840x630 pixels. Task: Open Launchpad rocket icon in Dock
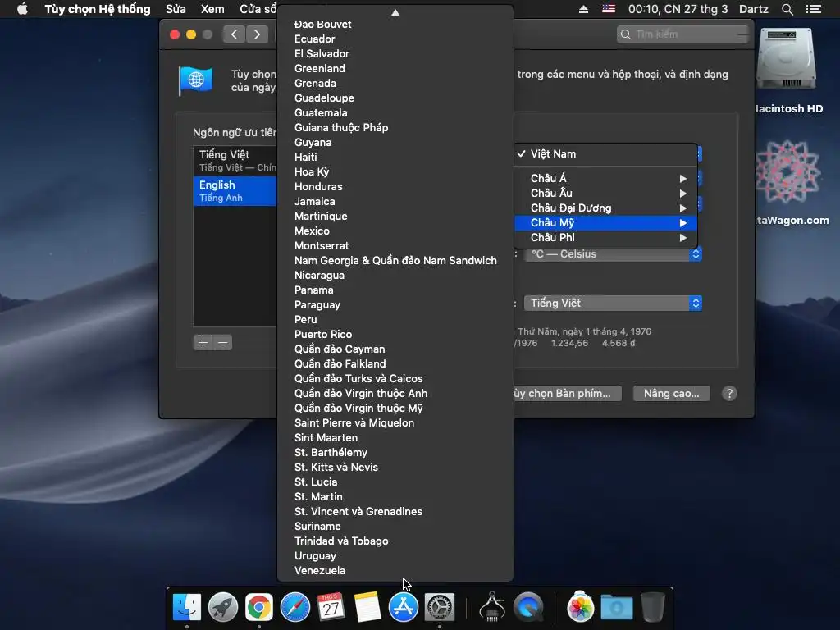(x=223, y=608)
